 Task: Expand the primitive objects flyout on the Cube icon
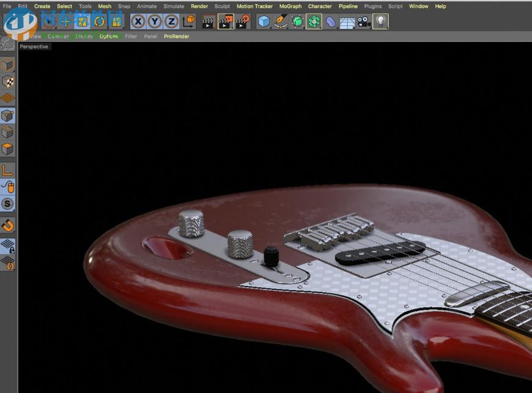click(x=270, y=27)
